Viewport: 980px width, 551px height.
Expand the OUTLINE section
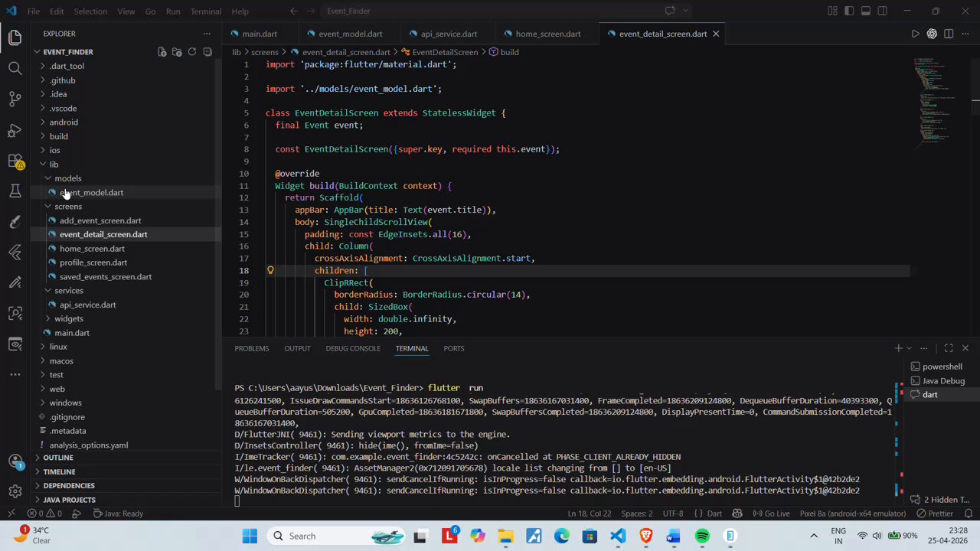tap(58, 458)
